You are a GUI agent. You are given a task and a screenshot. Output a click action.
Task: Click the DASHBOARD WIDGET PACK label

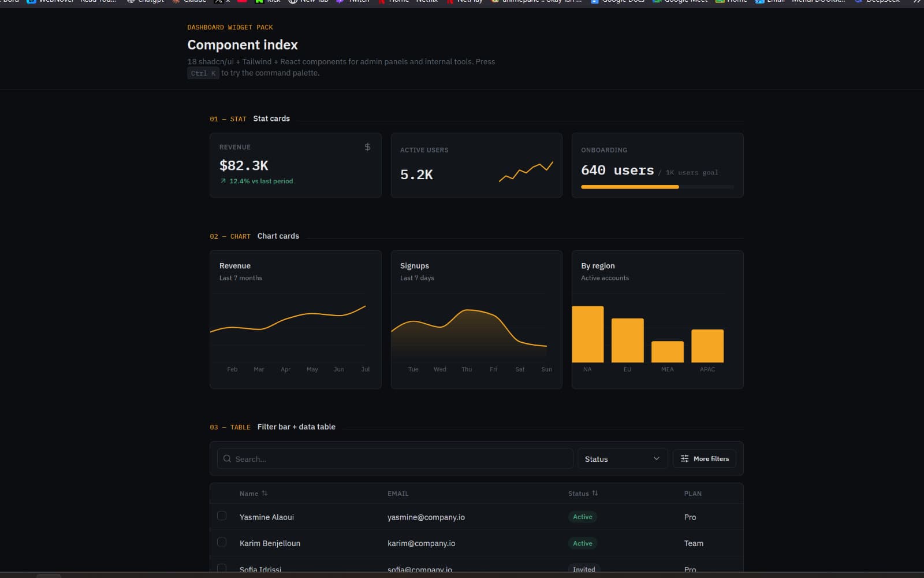coord(230,27)
